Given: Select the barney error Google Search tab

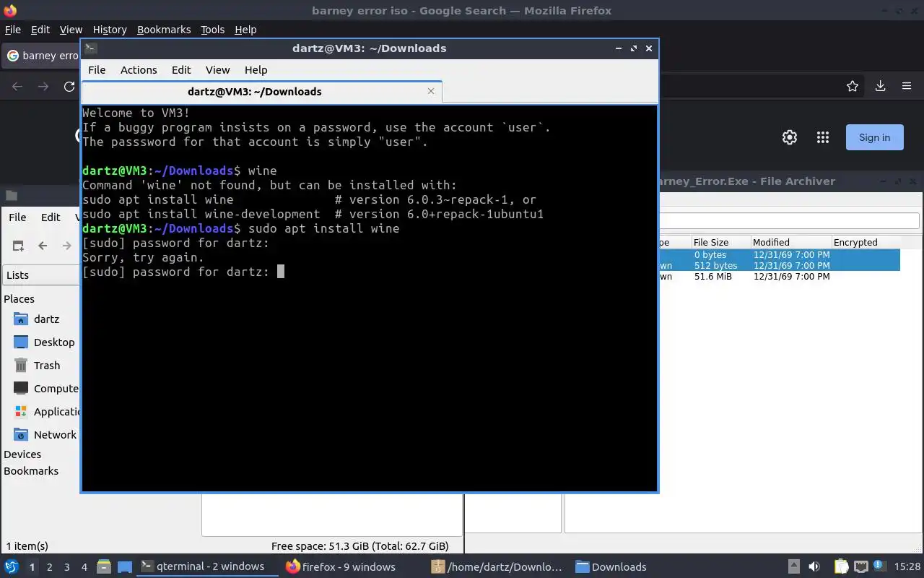Looking at the screenshot, I should click(42, 56).
